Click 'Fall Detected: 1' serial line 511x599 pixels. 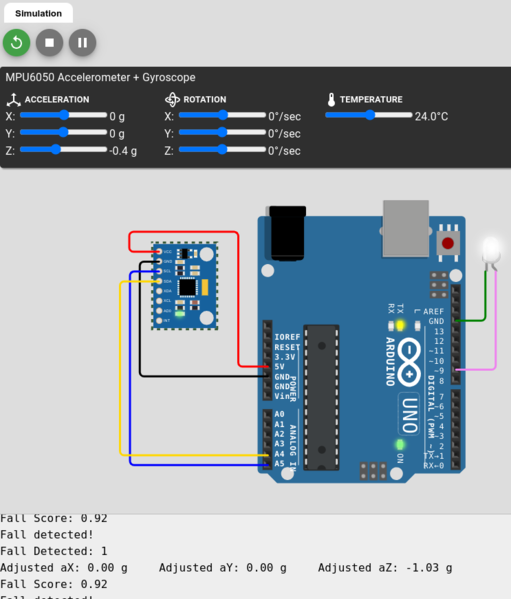(54, 551)
